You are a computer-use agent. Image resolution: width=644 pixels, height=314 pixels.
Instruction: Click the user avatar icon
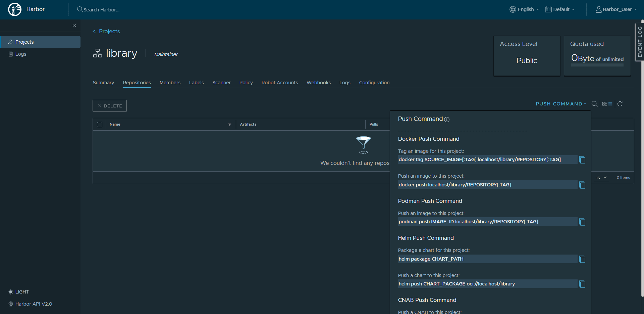pyautogui.click(x=599, y=9)
